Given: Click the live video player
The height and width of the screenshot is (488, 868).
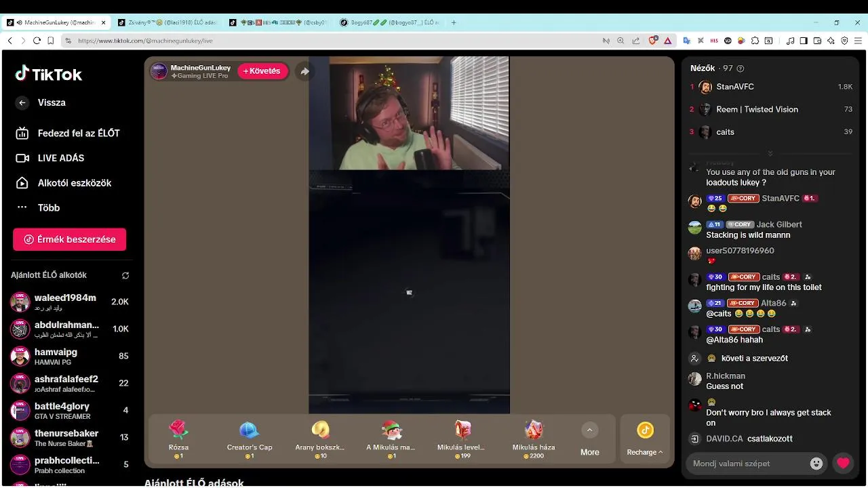Looking at the screenshot, I should (x=409, y=235).
